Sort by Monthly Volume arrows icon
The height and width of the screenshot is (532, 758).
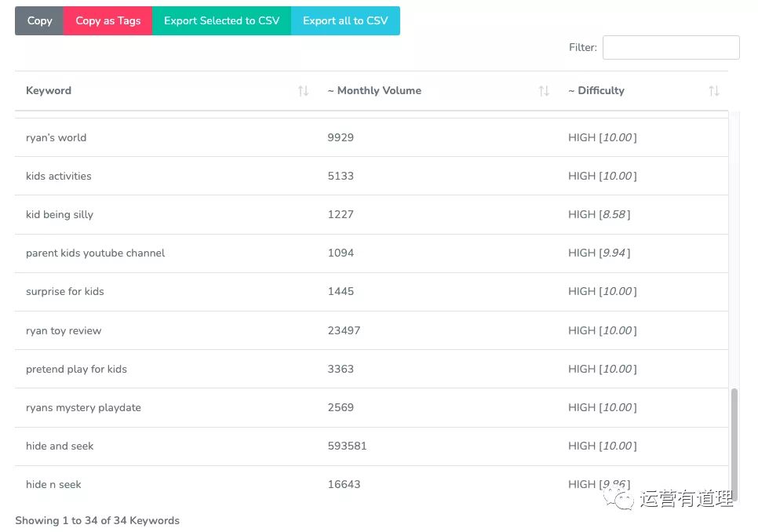pyautogui.click(x=544, y=91)
